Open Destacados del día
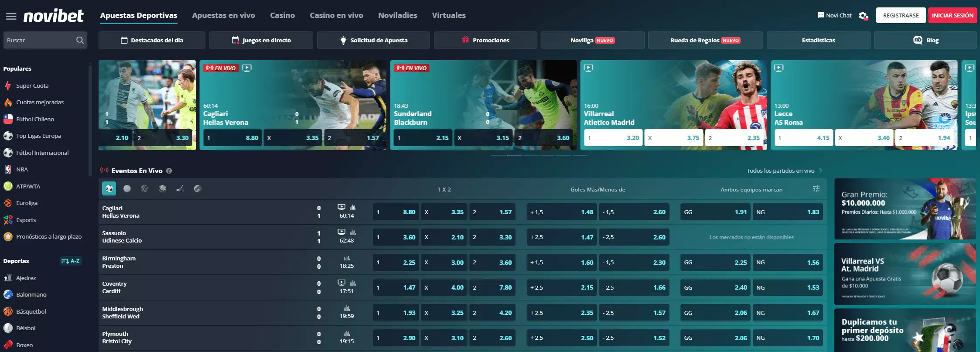980x352 pixels. point(152,40)
